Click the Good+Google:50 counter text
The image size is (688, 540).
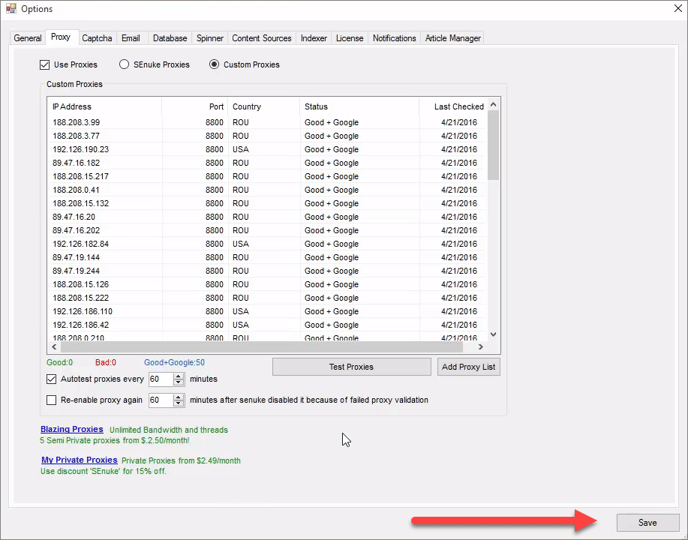[x=175, y=362]
